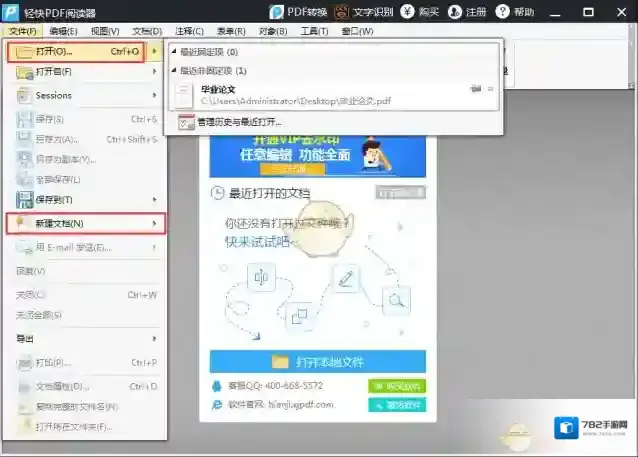Image resolution: width=638 pixels, height=457 pixels.
Task: Click the copy-pages illustration icon
Action: (299, 316)
